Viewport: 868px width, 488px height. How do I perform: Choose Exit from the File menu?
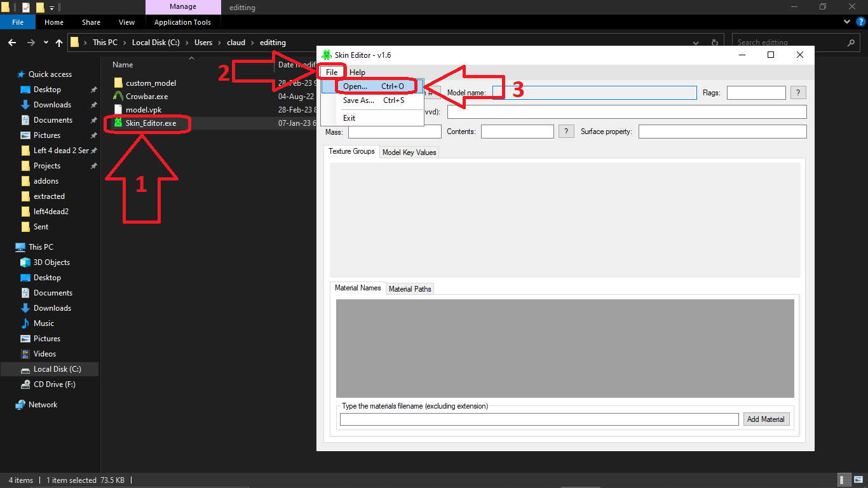pyautogui.click(x=372, y=118)
